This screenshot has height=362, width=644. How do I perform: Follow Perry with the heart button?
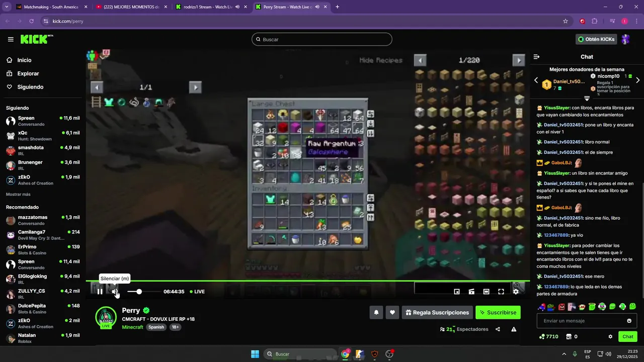[x=392, y=313]
